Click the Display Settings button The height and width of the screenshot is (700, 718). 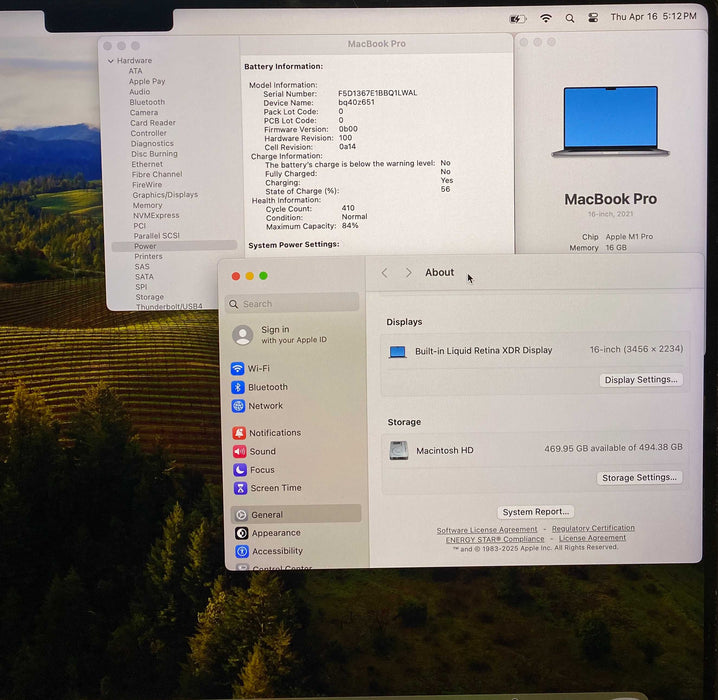[x=641, y=380]
